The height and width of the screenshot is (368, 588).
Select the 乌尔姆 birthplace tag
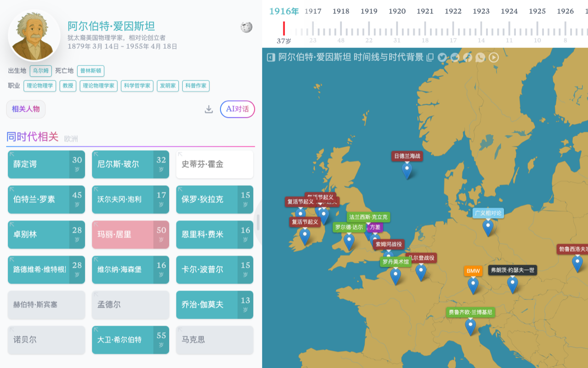point(40,71)
